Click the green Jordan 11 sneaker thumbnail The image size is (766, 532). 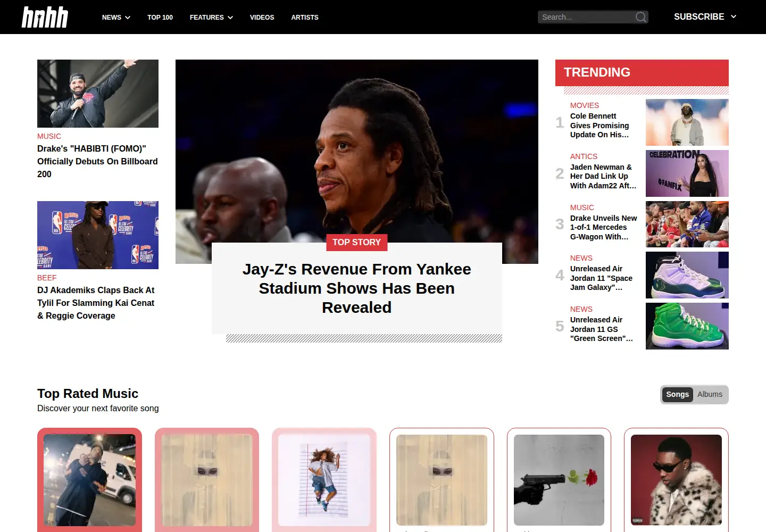coord(687,326)
